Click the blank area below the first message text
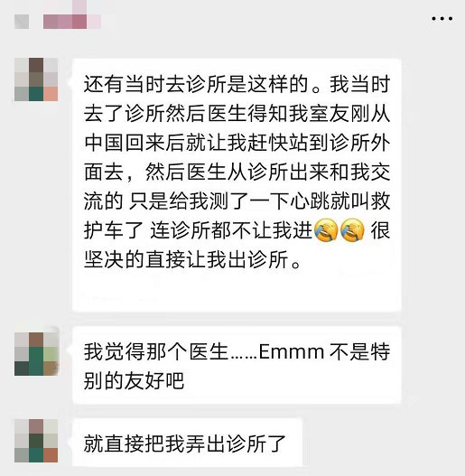This screenshot has width=465, height=476. coord(237,290)
